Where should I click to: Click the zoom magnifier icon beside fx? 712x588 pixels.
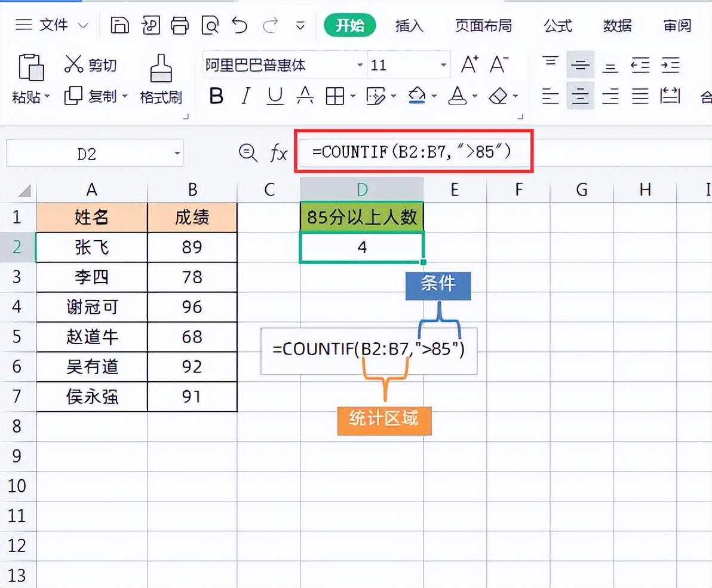248,153
